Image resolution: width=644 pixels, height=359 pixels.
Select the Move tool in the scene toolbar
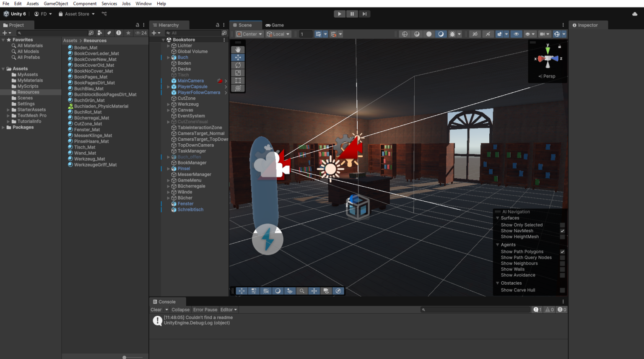238,57
